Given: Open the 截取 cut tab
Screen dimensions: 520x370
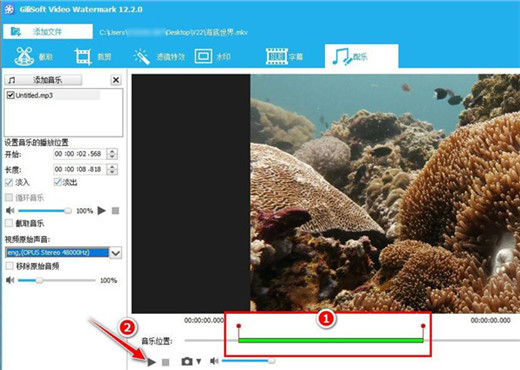Looking at the screenshot, I should [x=33, y=56].
